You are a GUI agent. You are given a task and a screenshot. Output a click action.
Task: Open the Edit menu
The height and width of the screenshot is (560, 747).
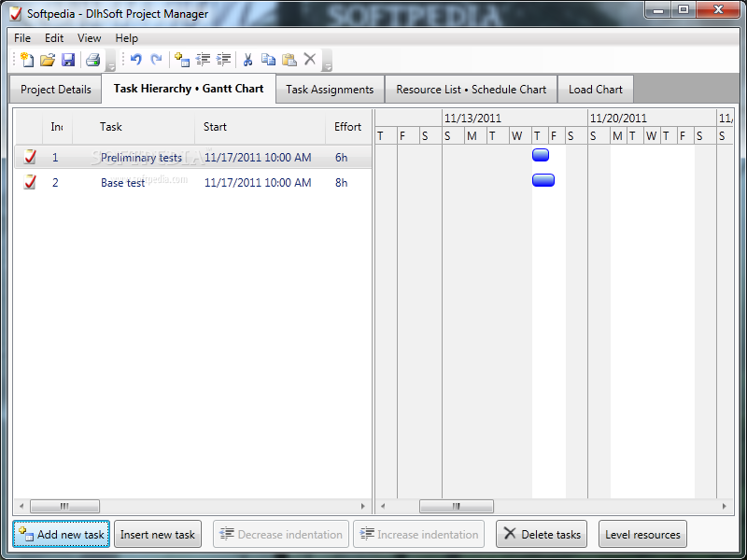[54, 38]
